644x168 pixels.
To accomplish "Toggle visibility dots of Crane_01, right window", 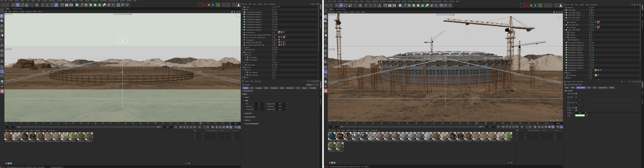I will pos(591,33).
